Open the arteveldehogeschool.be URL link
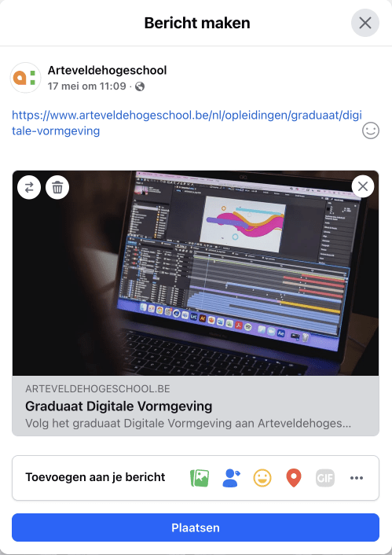 coord(187,123)
